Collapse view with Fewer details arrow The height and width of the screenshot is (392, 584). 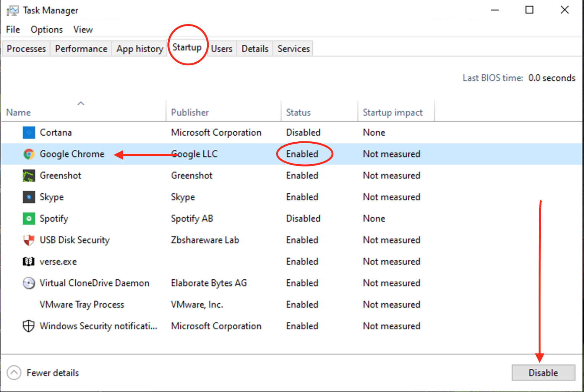(14, 373)
